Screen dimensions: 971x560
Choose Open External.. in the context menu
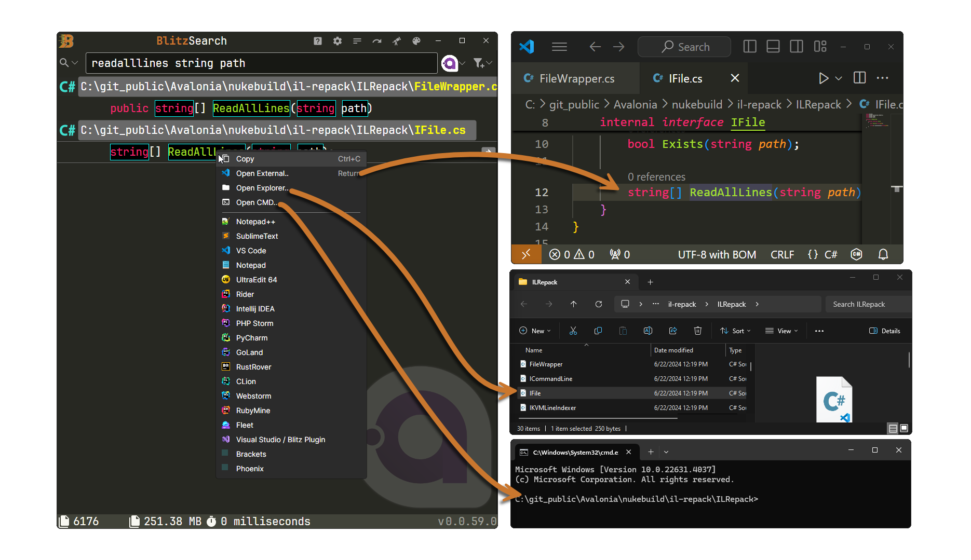click(291, 173)
